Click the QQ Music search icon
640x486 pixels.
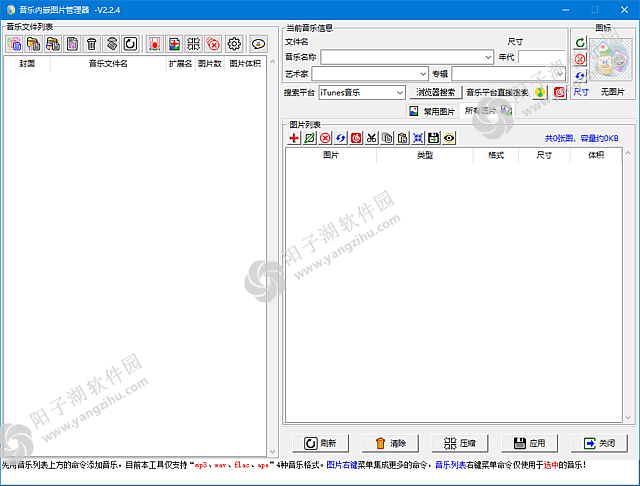(540, 93)
